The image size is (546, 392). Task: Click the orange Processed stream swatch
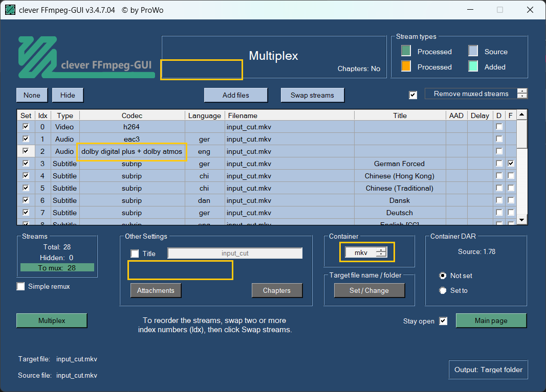[406, 66]
